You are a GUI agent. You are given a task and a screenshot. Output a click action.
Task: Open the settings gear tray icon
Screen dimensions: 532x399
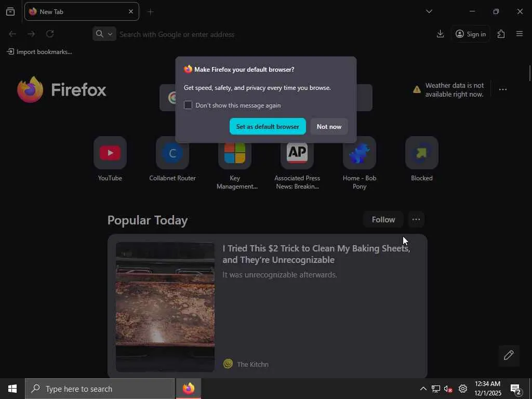(x=463, y=389)
